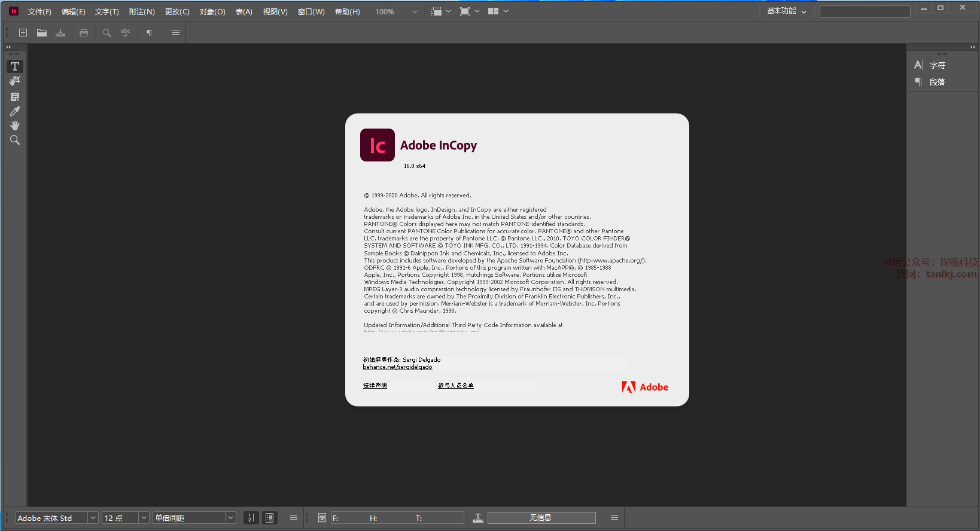Click the behance.net/sergidelgado link

[397, 367]
